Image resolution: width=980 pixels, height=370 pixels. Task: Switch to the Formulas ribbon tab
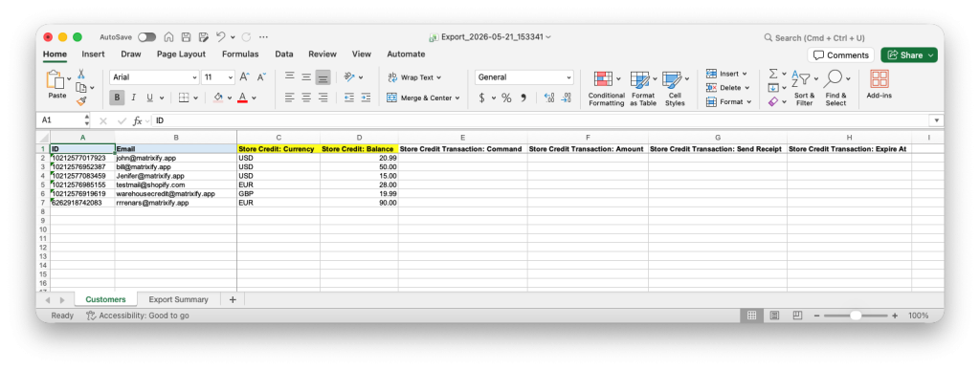click(x=240, y=54)
